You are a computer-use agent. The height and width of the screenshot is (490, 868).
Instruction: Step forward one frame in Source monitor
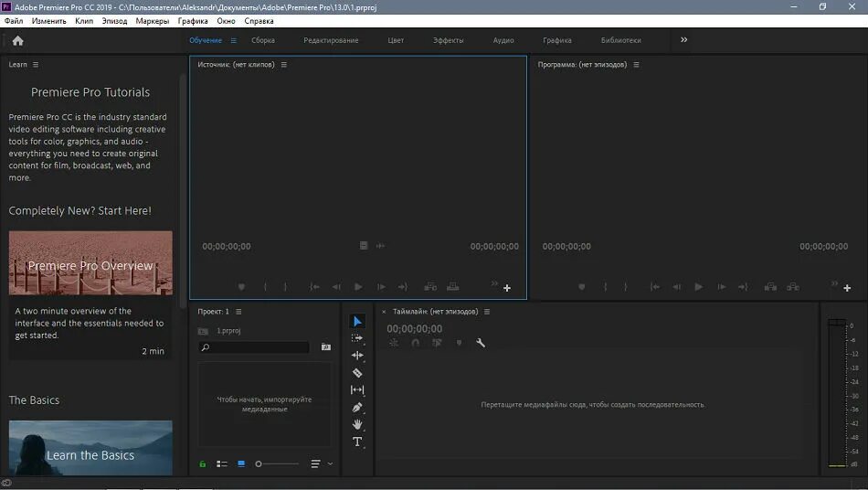(x=381, y=287)
